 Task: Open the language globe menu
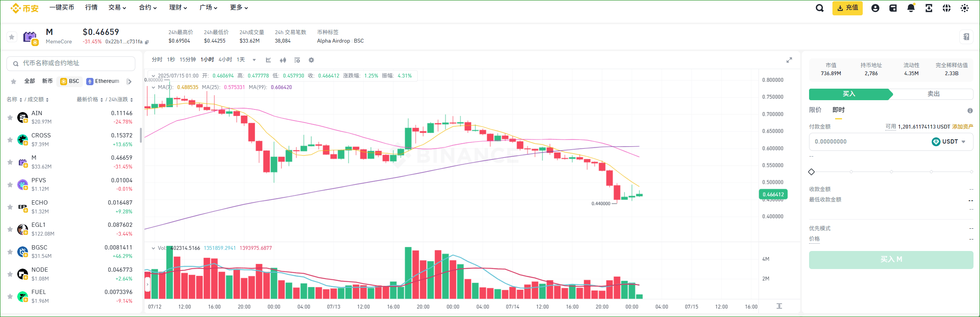click(x=946, y=8)
